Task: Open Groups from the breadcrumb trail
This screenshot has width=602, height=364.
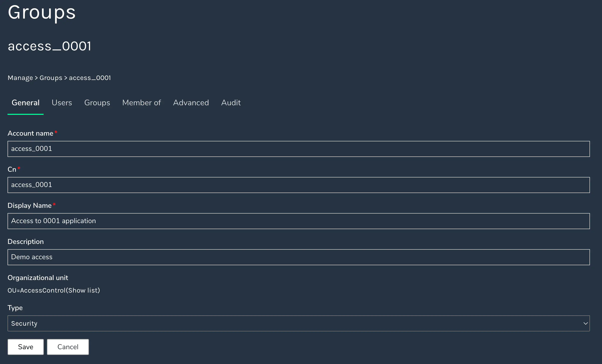Action: click(51, 78)
